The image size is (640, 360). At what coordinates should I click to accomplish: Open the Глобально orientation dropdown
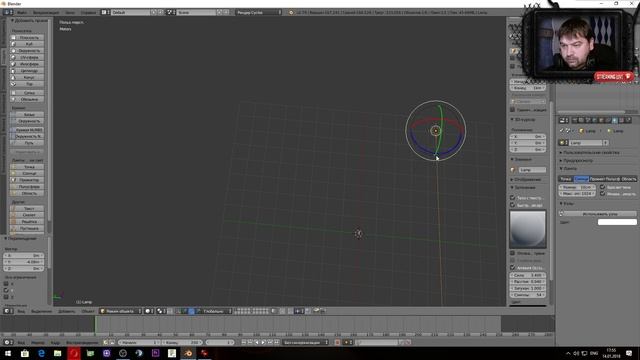click(215, 311)
